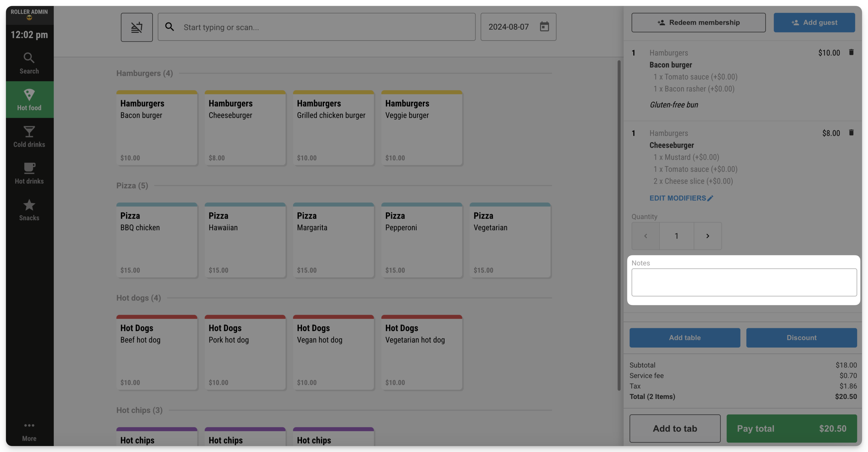
Task: Click the no-food dietary filter icon button
Action: [x=136, y=27]
